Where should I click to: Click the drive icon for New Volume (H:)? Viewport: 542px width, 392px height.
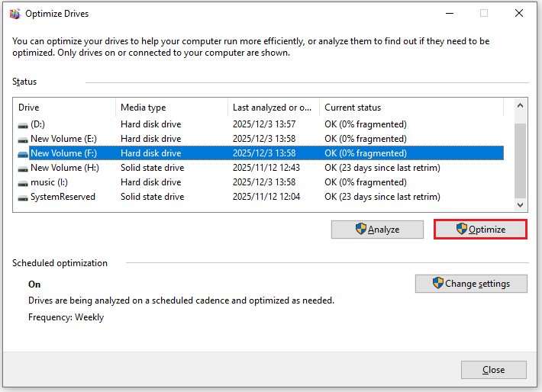coord(23,169)
